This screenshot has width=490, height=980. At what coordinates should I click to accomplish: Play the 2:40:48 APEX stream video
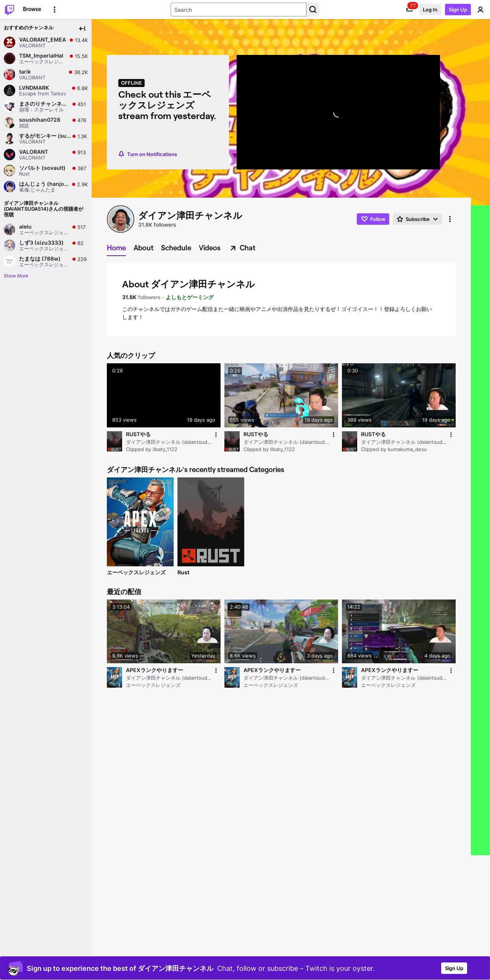coord(281,631)
